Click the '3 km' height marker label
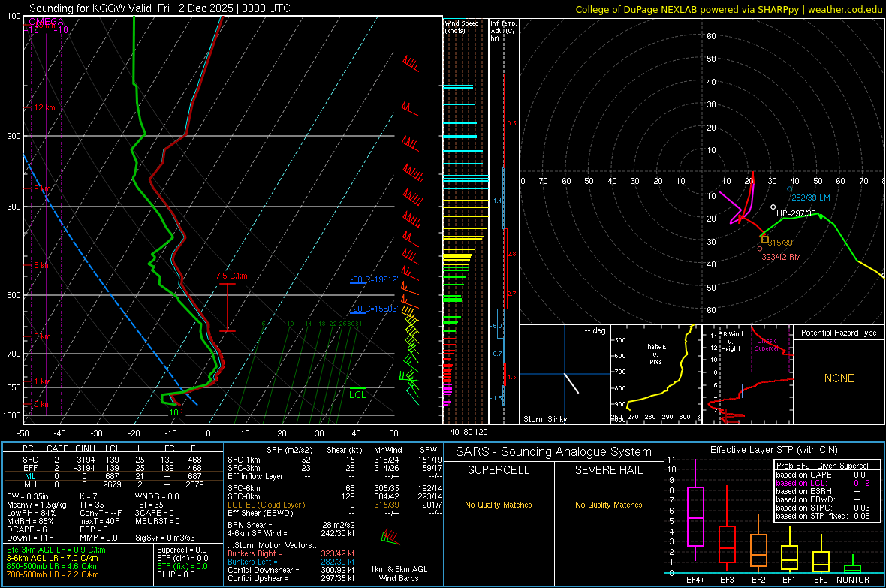The height and width of the screenshot is (588, 886). (x=42, y=336)
